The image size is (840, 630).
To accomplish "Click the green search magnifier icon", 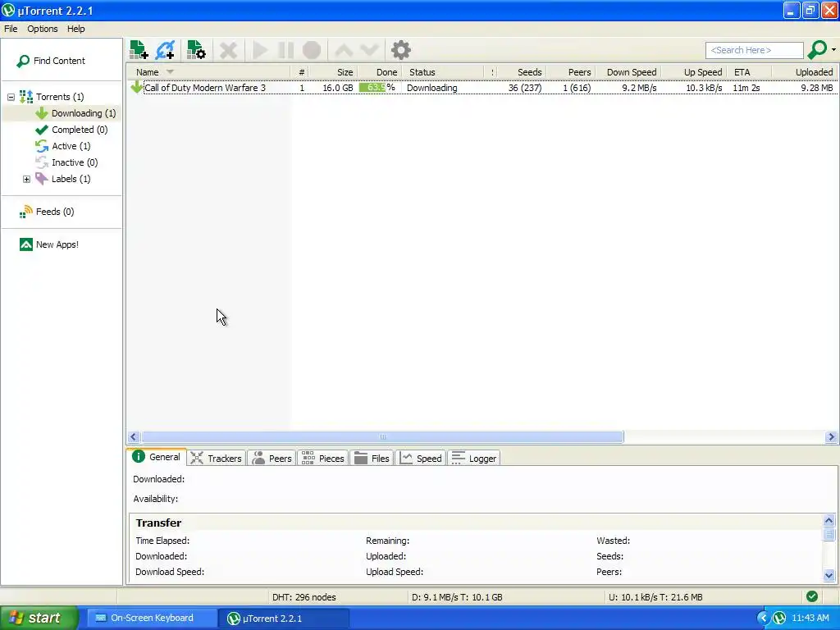I will [x=818, y=50].
